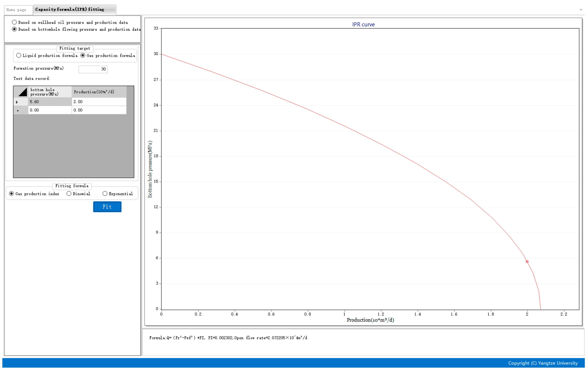
Task: Open Capacity formula(IPR) fitting tab
Action: (x=70, y=10)
